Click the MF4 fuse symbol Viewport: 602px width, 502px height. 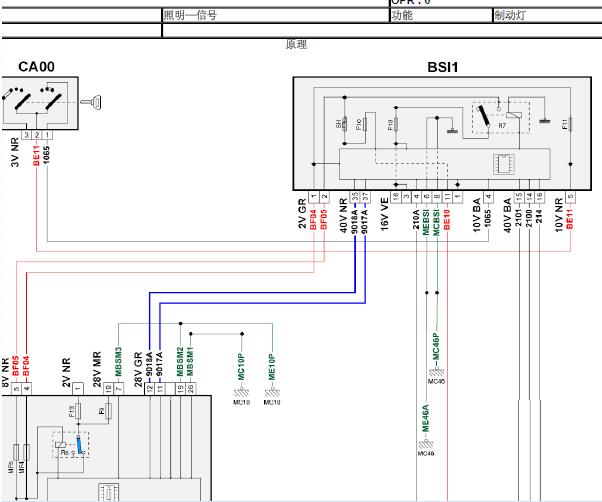pyautogui.click(x=26, y=452)
